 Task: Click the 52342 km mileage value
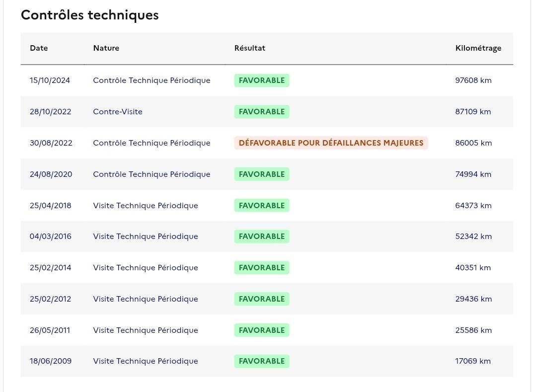tap(473, 236)
